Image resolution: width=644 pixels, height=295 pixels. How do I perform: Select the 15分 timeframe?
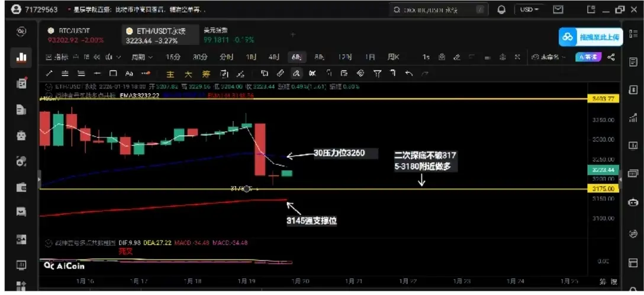tap(173, 57)
